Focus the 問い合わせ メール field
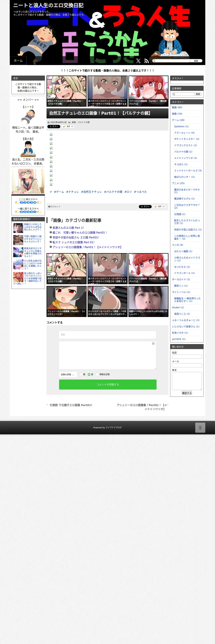 (187, 365)
